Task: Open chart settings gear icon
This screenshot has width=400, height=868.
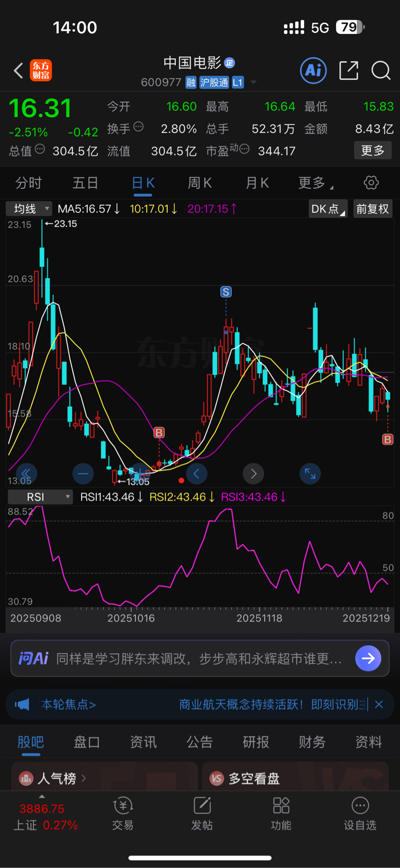Action: click(x=371, y=182)
